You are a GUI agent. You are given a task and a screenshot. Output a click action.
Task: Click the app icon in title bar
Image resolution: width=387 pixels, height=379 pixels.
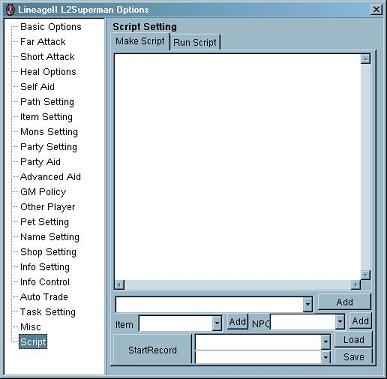point(10,10)
